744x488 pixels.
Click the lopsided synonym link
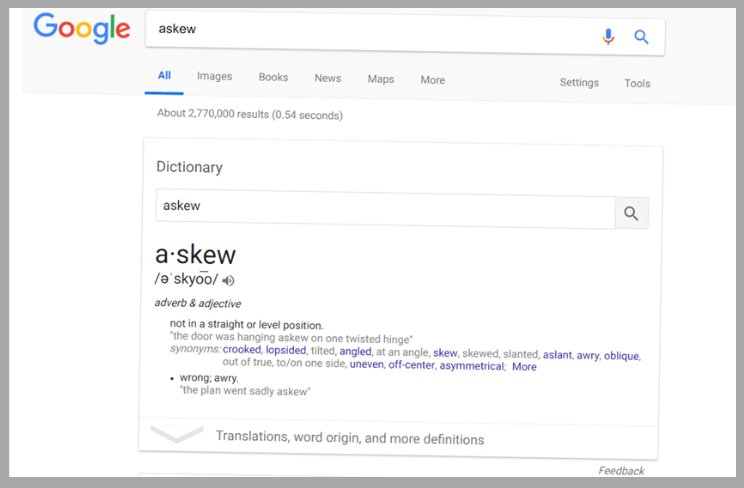(288, 351)
